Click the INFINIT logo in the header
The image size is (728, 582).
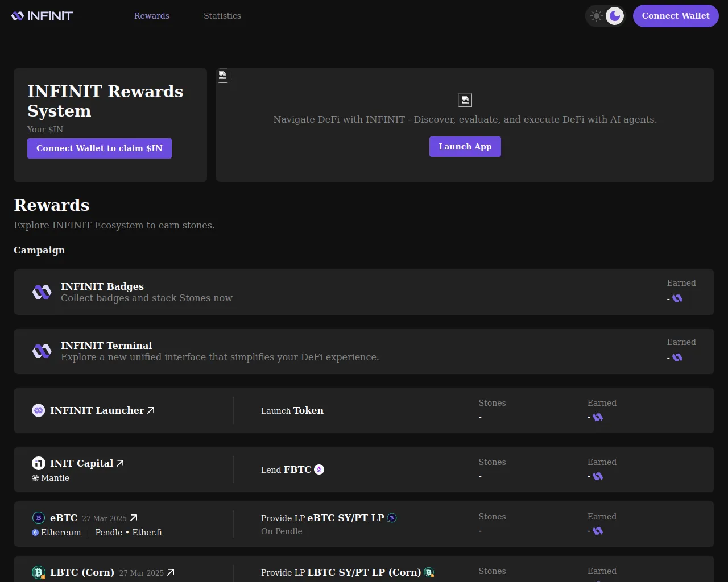coord(42,16)
